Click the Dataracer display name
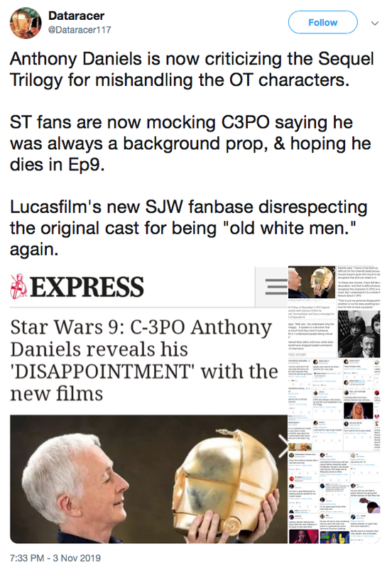The height and width of the screenshot is (568, 392). point(76,16)
